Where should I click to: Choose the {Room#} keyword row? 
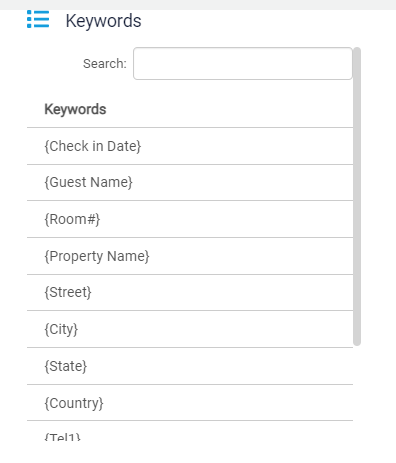point(190,219)
